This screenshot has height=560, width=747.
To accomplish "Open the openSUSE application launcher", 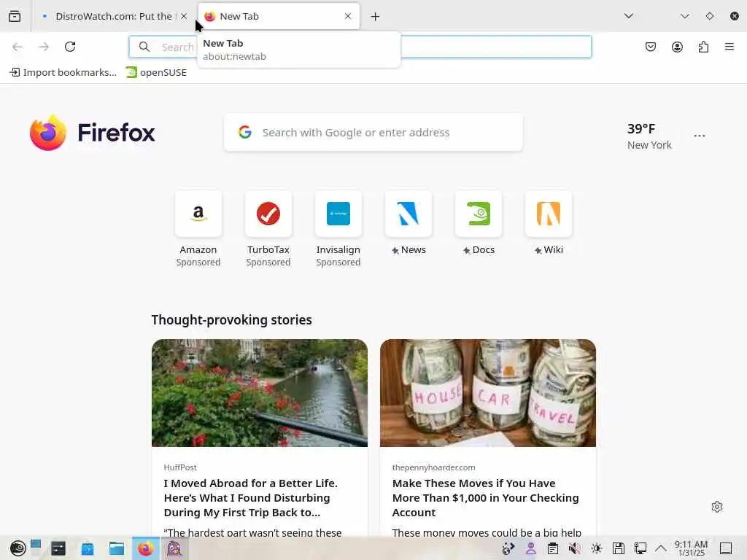I will (18, 548).
